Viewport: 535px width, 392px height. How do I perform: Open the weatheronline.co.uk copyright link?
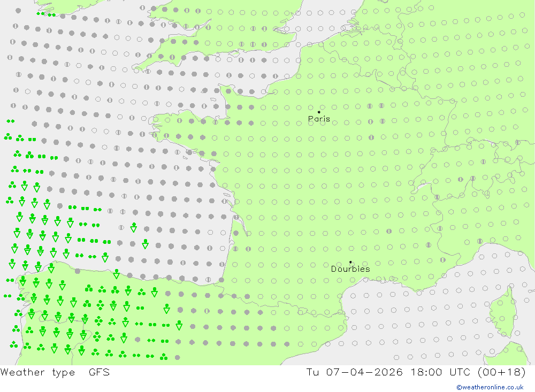(490, 387)
